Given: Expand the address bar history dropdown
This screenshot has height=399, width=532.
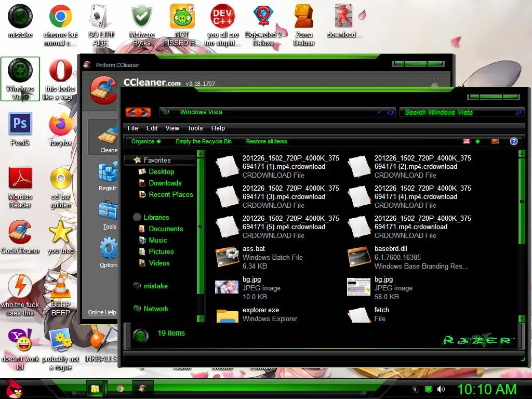Looking at the screenshot, I should coord(379,112).
